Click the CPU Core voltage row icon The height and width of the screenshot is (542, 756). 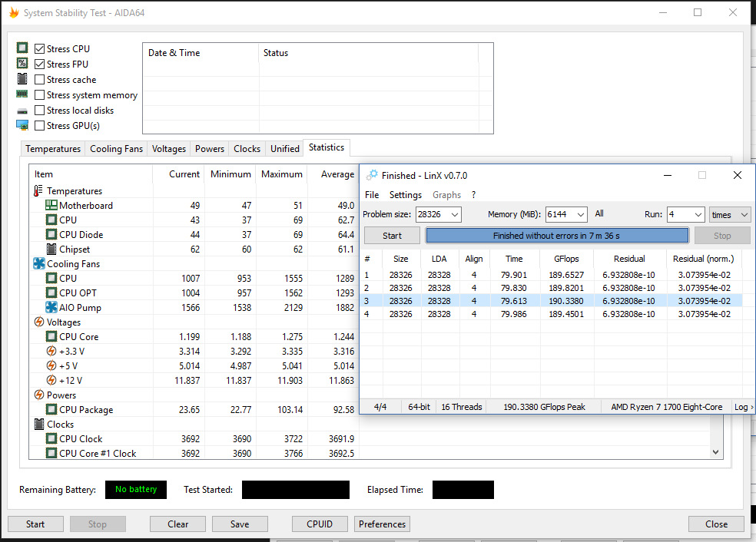tap(51, 336)
